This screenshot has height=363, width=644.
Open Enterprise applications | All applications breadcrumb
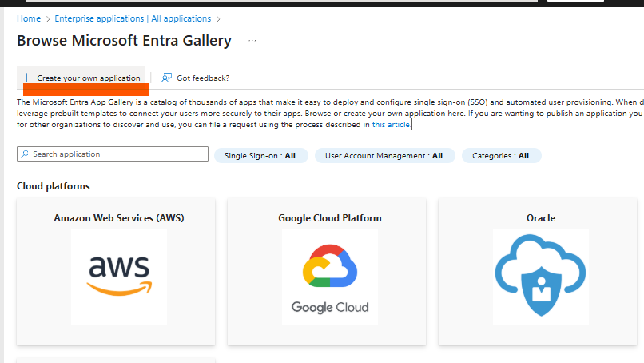pyautogui.click(x=133, y=18)
